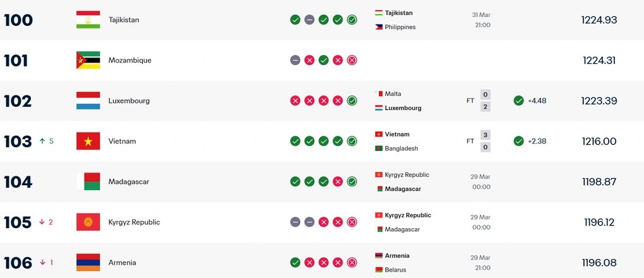Screen dimensions: 644x278
Task: Click the green check beside +4.48
Action: tap(518, 100)
